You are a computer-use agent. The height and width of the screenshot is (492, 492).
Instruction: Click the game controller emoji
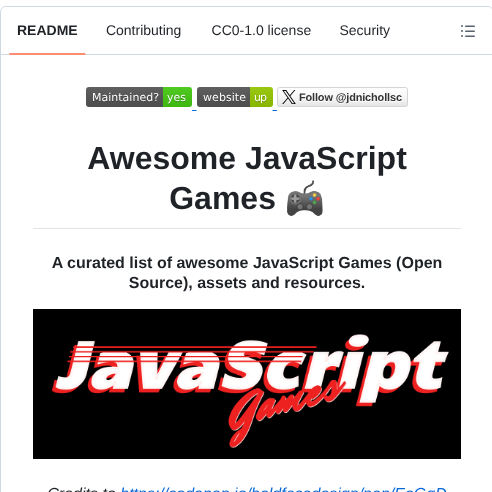(305, 199)
